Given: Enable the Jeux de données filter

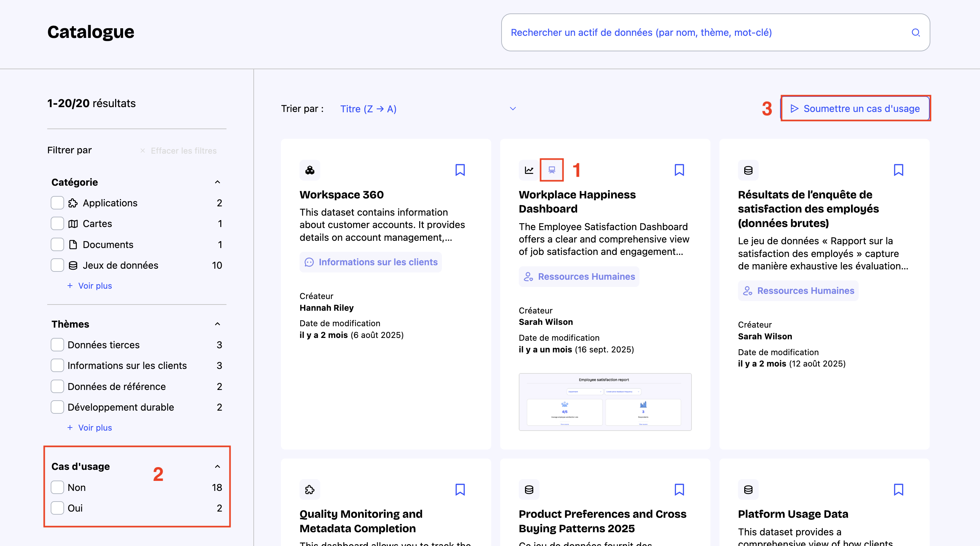Looking at the screenshot, I should 58,265.
